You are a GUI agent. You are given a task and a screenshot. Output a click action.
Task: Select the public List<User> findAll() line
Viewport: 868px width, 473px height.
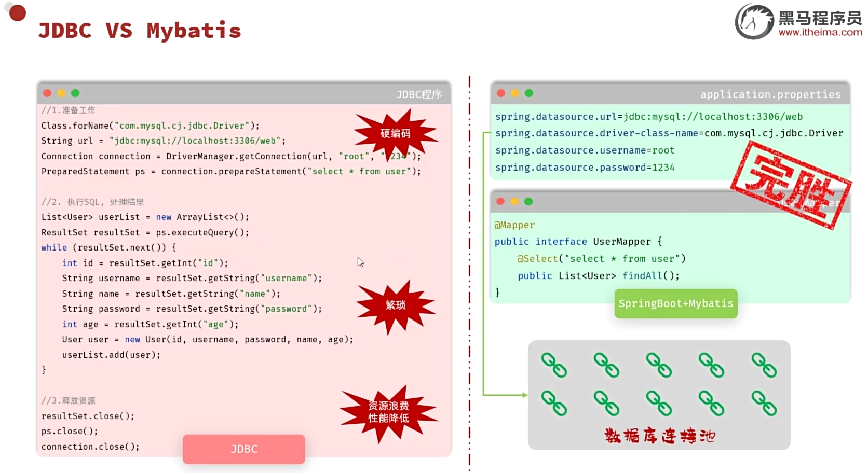599,276
